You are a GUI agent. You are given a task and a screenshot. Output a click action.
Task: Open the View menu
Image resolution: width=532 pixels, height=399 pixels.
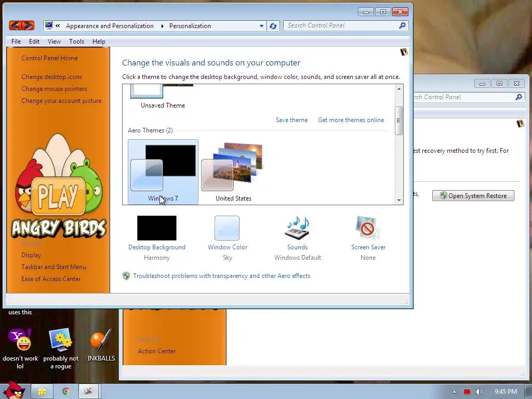(x=54, y=42)
